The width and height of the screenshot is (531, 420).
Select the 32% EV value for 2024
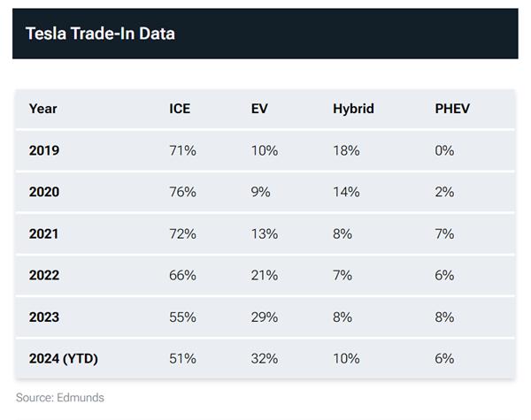[x=265, y=358]
